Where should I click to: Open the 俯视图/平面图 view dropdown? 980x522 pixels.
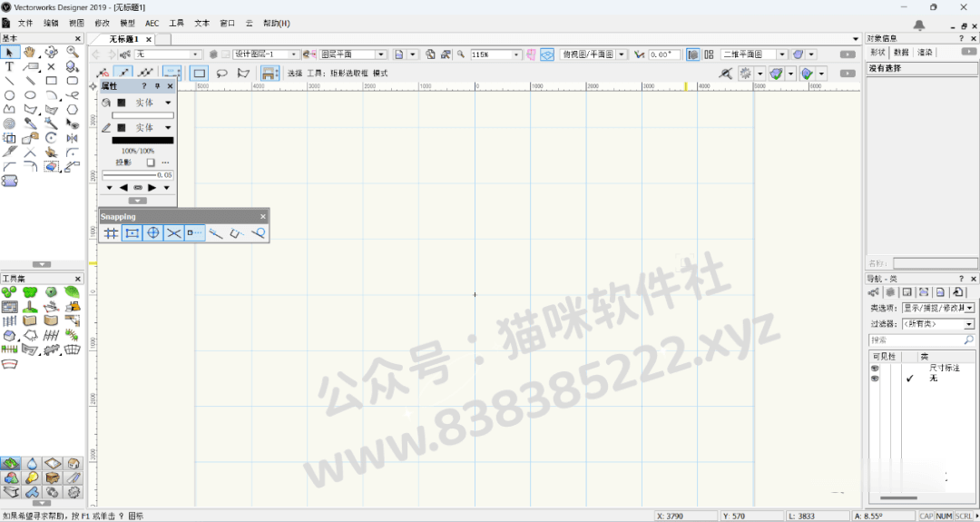(593, 54)
